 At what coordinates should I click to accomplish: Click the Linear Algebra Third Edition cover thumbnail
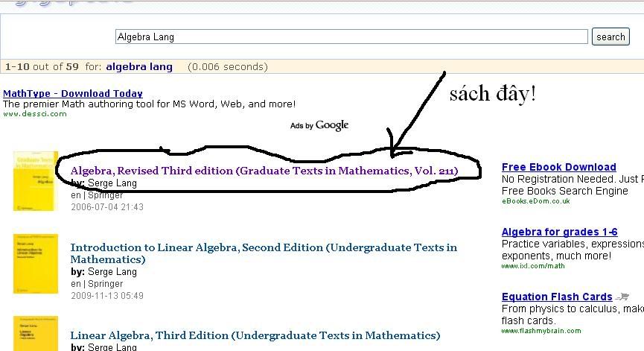[x=36, y=333]
